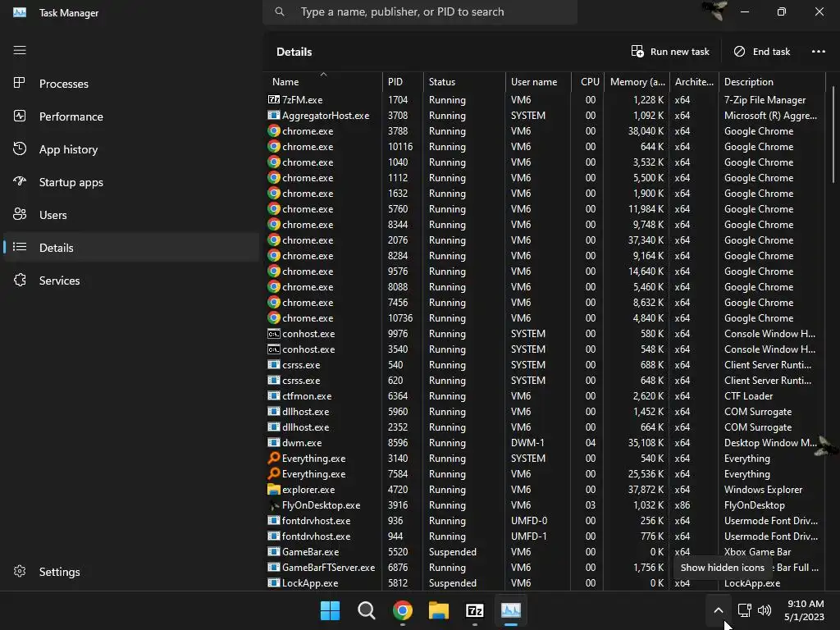Screen dimensions: 840x630
Task: Sort by the Architecture column header
Action: pos(694,81)
